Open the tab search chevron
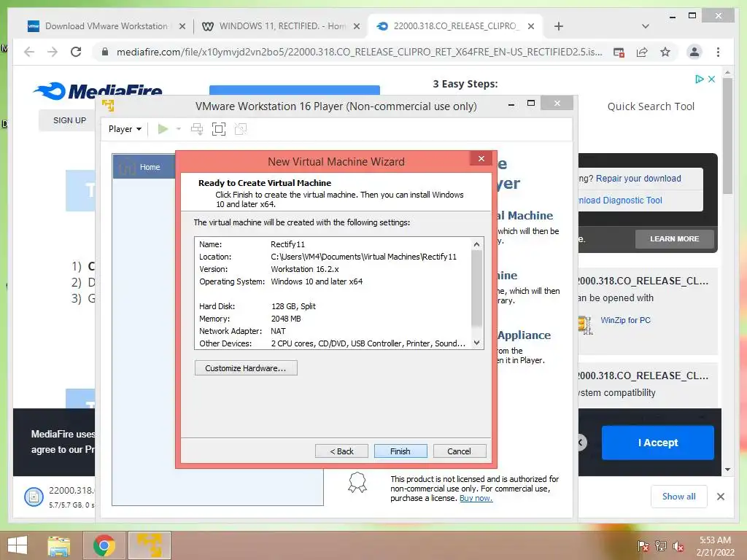Image resolution: width=747 pixels, height=560 pixels. pyautogui.click(x=645, y=27)
